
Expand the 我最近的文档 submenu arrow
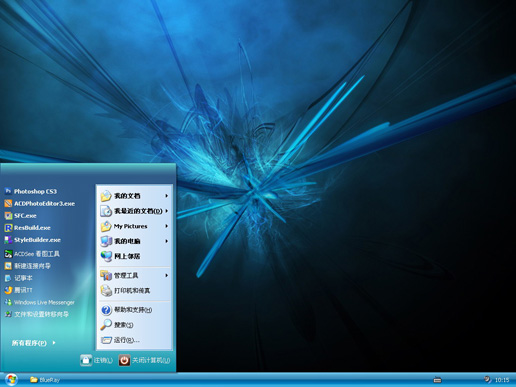coord(166,211)
